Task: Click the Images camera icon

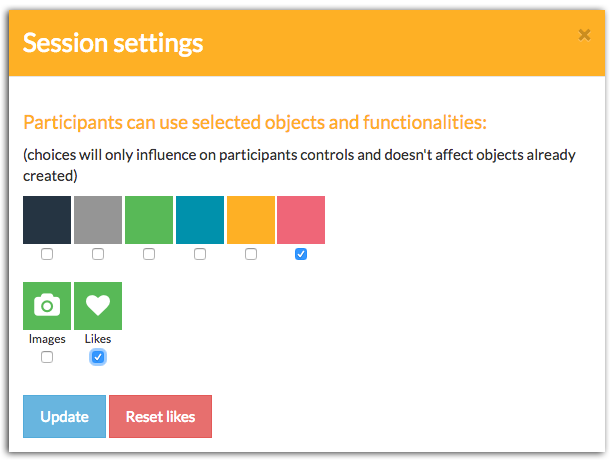Action: pyautogui.click(x=47, y=306)
